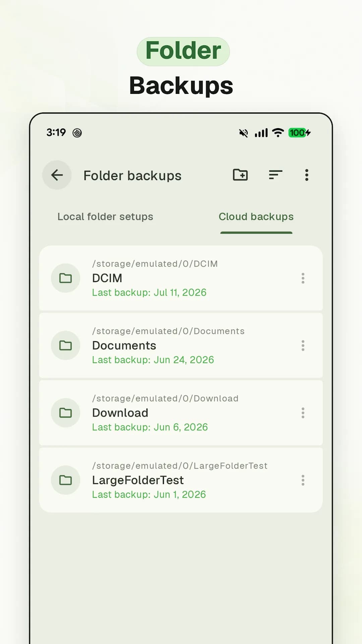The image size is (362, 644).
Task: Open the DCIM backup entry
Action: pyautogui.click(x=181, y=278)
